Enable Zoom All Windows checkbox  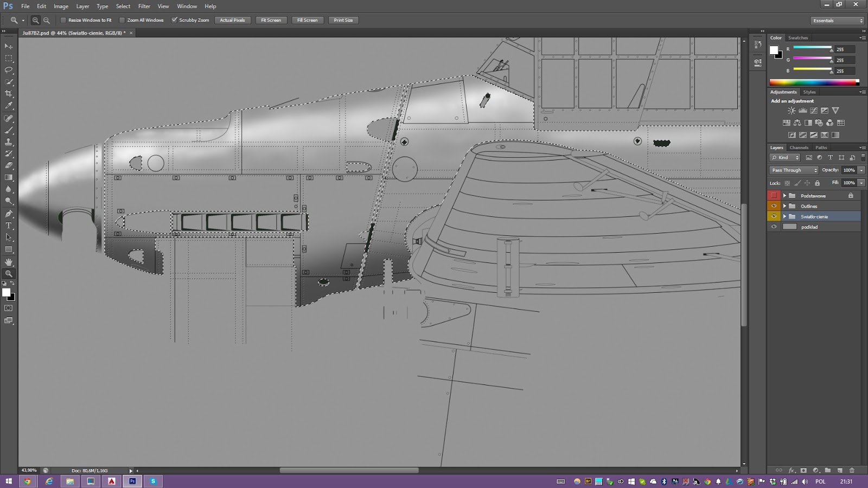point(122,20)
